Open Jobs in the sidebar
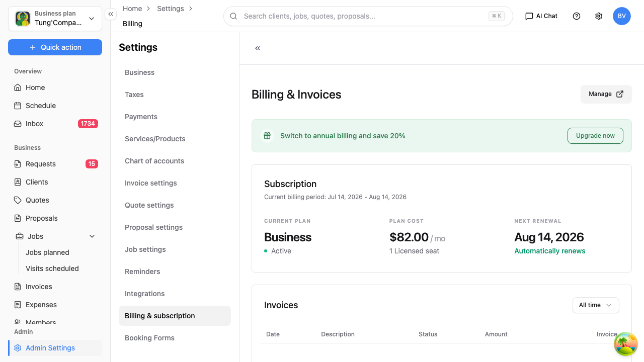Viewport: 644px width, 362px height. click(x=55, y=236)
